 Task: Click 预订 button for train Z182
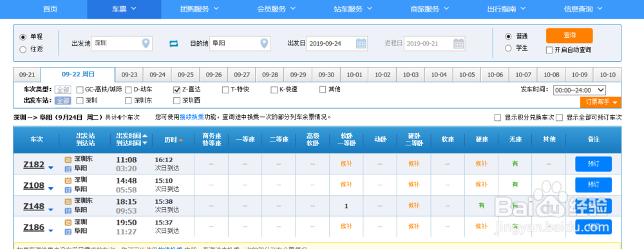[594, 164]
